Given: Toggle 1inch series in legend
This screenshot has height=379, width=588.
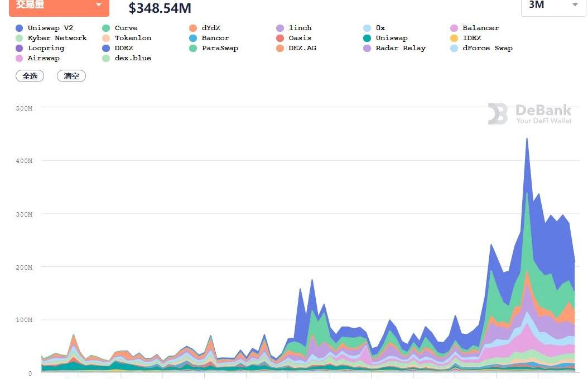Looking at the screenshot, I should 294,28.
